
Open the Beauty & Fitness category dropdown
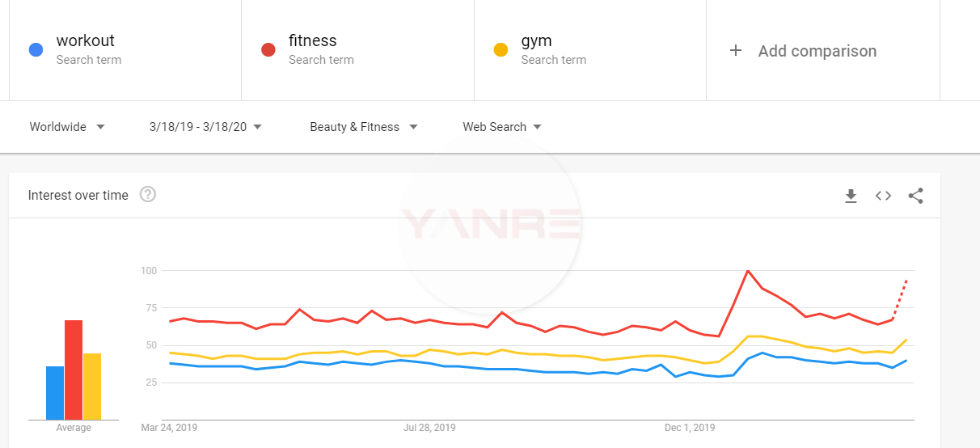pos(363,127)
